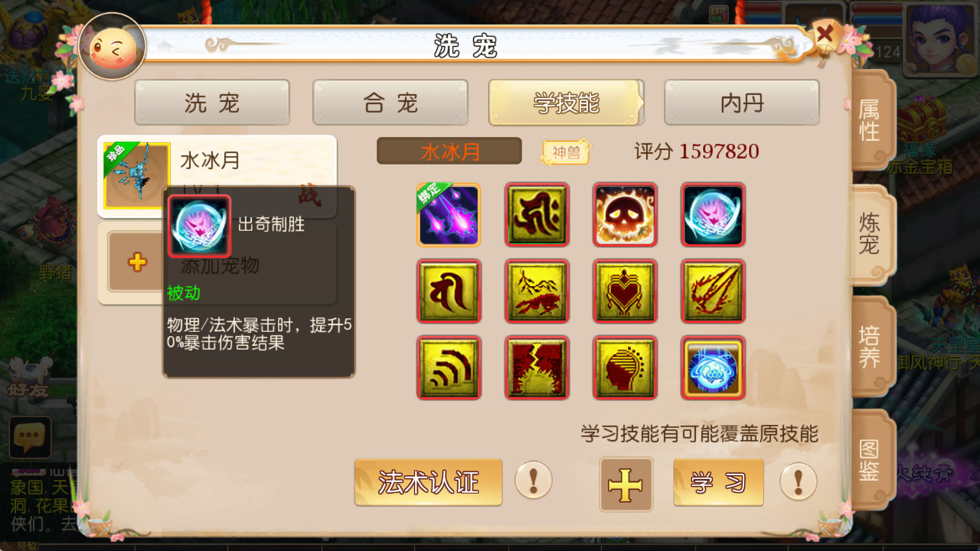This screenshot has height=551, width=980.
Task: Click the 法术认证 button
Action: pos(428,482)
